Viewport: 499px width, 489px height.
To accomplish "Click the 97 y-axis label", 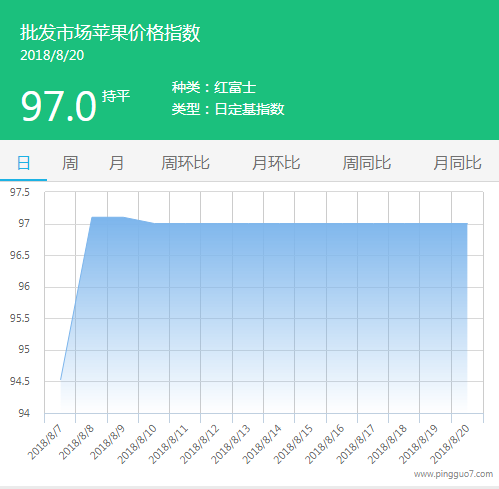I will (24, 223).
